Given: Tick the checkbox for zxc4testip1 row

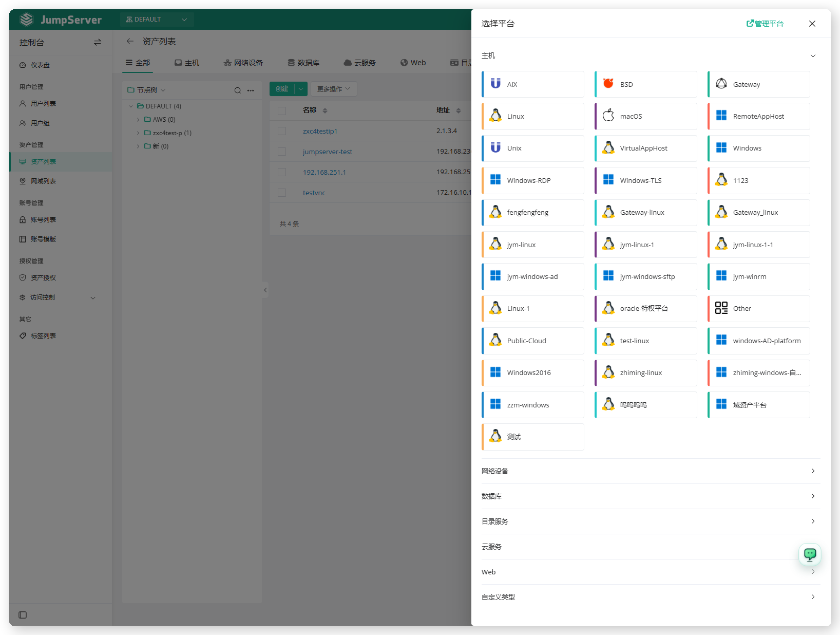Looking at the screenshot, I should tap(282, 131).
